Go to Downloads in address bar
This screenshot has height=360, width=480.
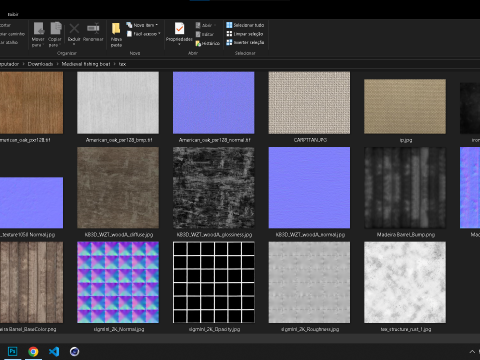(x=40, y=64)
